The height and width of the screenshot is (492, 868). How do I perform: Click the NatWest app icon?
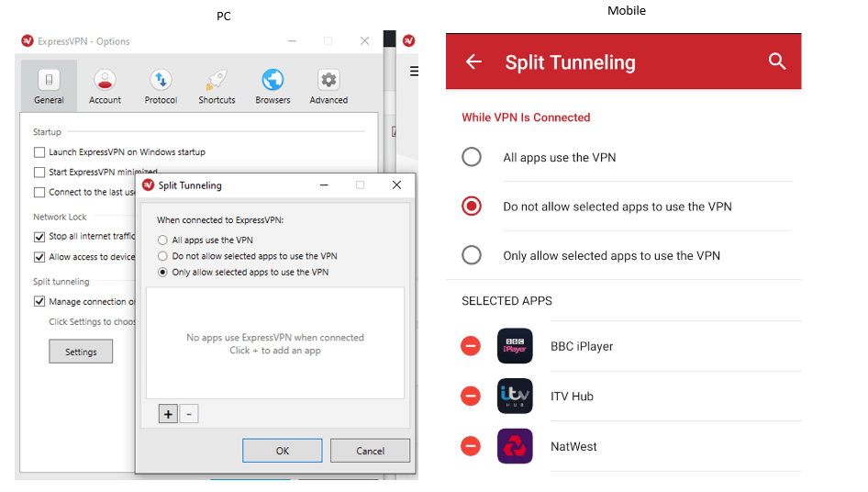pos(515,446)
